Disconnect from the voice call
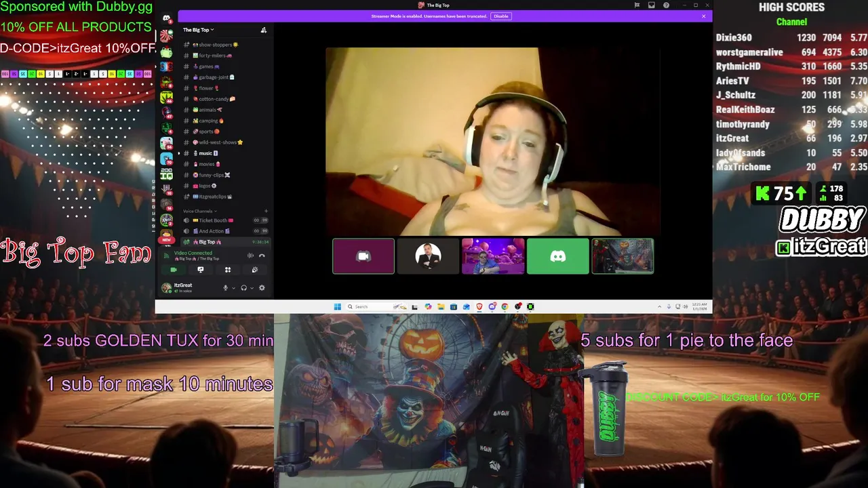The width and height of the screenshot is (868, 488). (262, 256)
